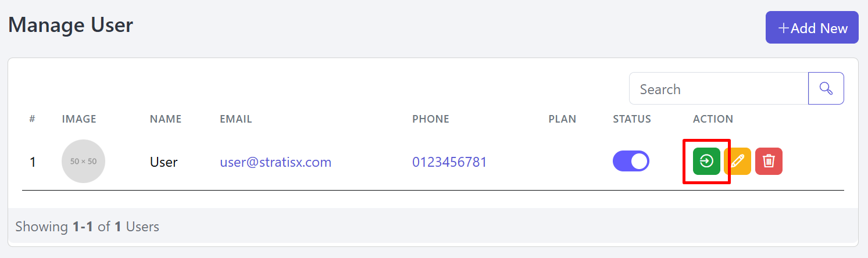Click the name cell reading User
The image size is (868, 258).
click(164, 162)
